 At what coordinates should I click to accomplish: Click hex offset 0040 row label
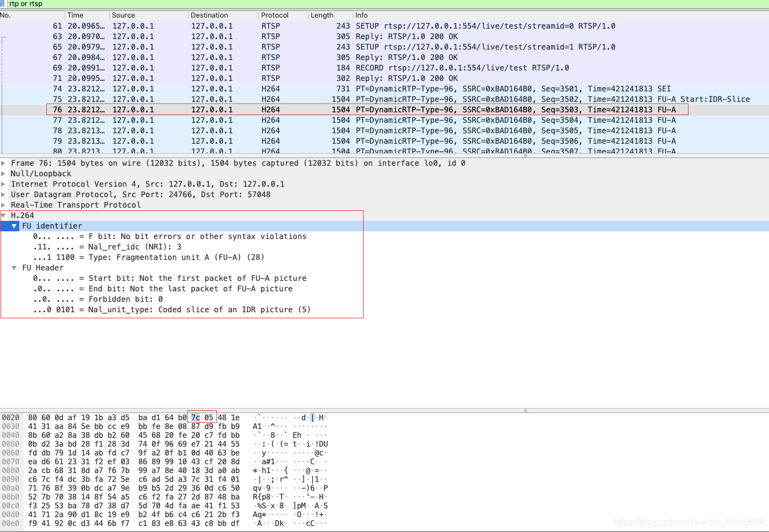10,435
